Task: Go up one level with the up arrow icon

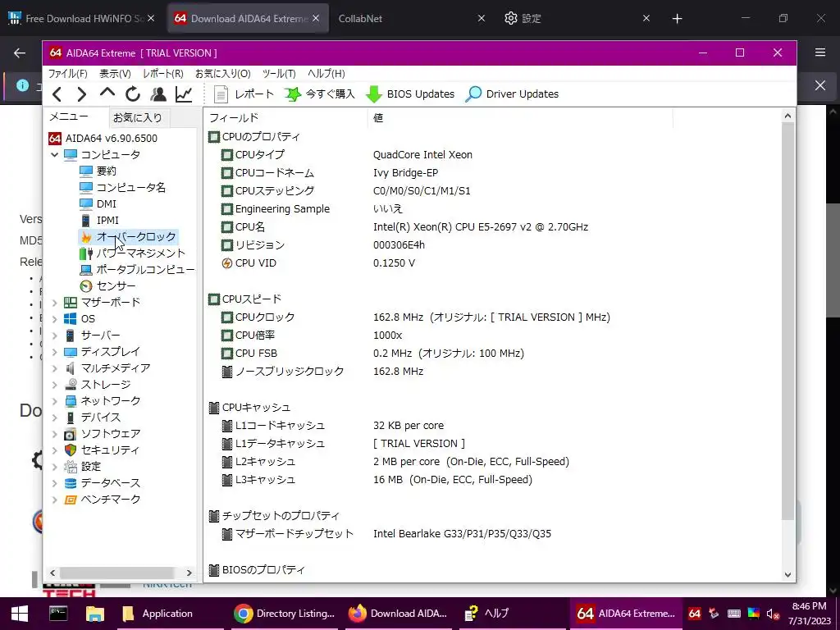Action: click(107, 94)
